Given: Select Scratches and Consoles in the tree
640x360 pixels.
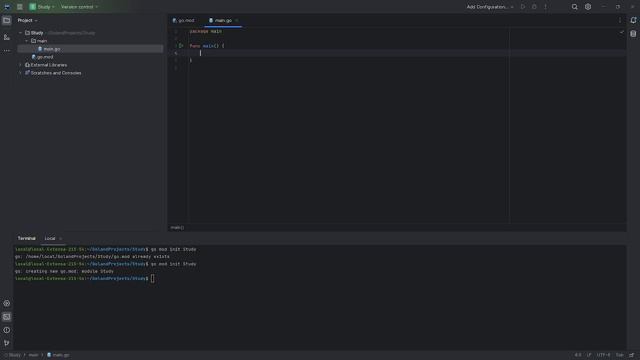Looking at the screenshot, I should 56,73.
